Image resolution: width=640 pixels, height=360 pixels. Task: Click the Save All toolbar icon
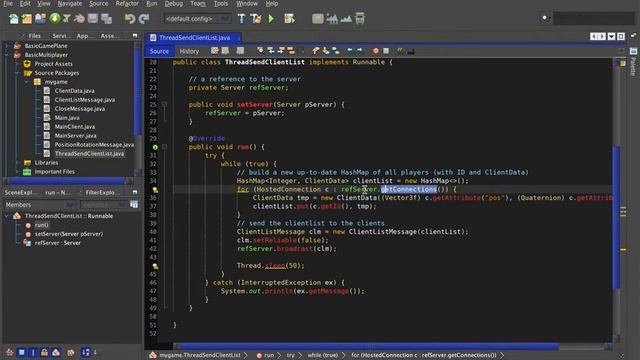[107, 19]
